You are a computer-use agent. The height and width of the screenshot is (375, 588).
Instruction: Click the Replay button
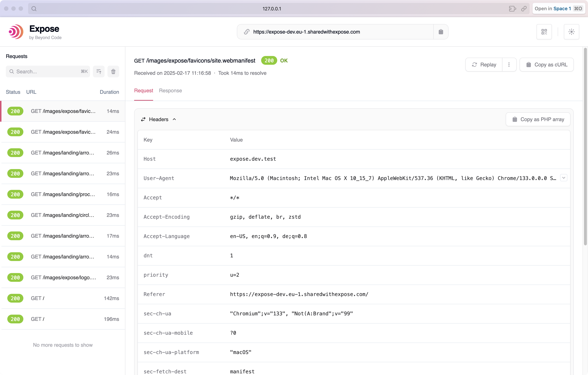click(x=484, y=65)
